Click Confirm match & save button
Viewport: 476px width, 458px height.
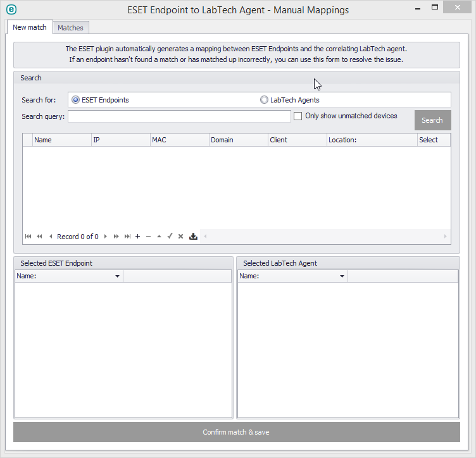click(237, 432)
